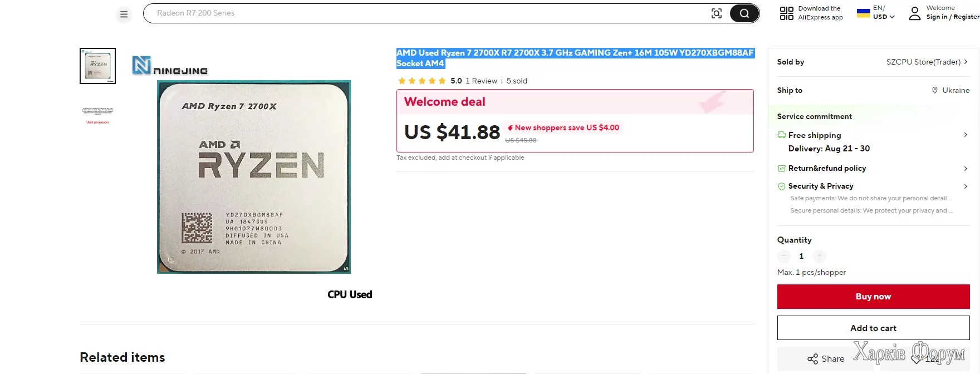Click the Share icon
Image resolution: width=980 pixels, height=374 pixels.
coord(813,359)
